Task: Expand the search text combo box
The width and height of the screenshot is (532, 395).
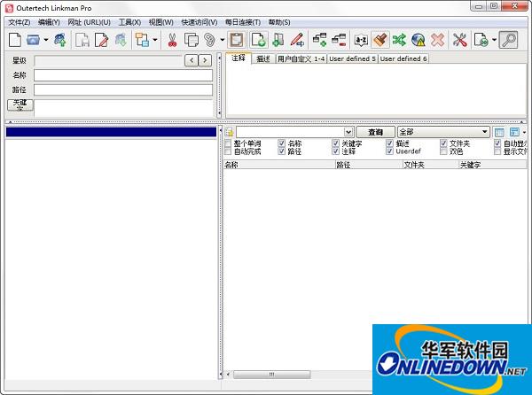Action: (x=348, y=132)
